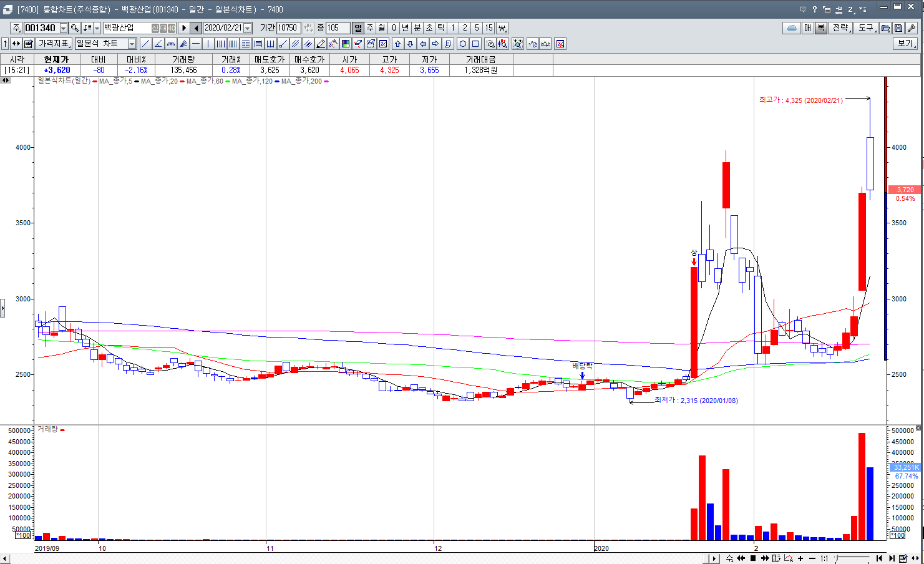This screenshot has width=924, height=564.
Task: Open the 도구 tools dropdown
Action: point(866,28)
